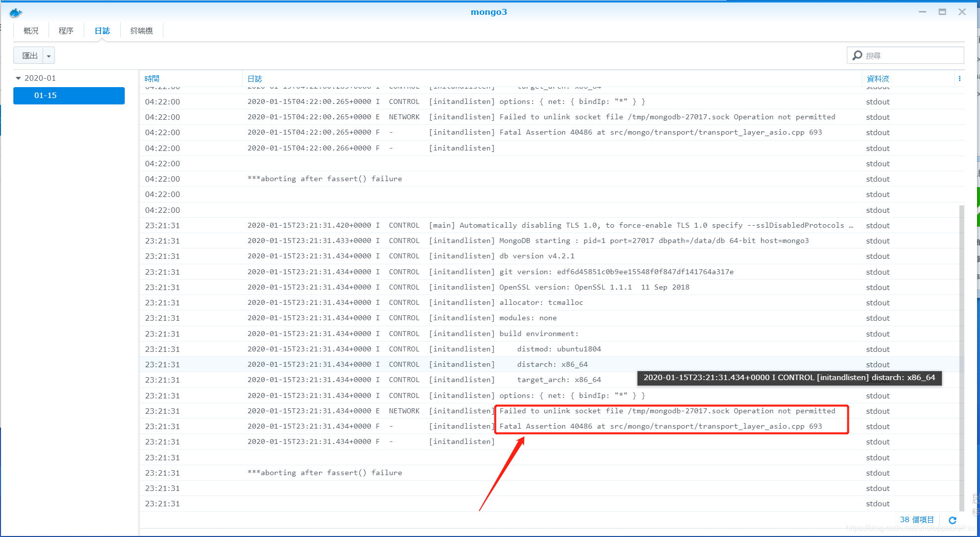Click the 匯出 export button
This screenshot has width=980, height=537.
click(x=29, y=55)
